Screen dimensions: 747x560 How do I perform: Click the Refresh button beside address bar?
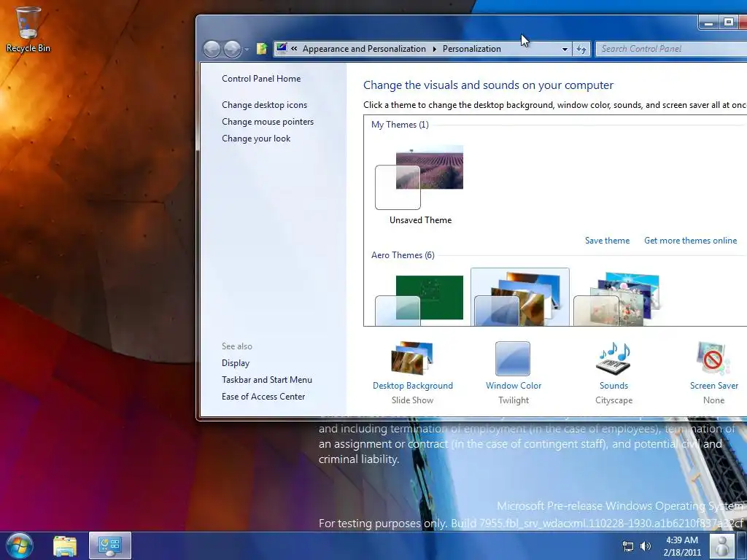[x=581, y=49]
